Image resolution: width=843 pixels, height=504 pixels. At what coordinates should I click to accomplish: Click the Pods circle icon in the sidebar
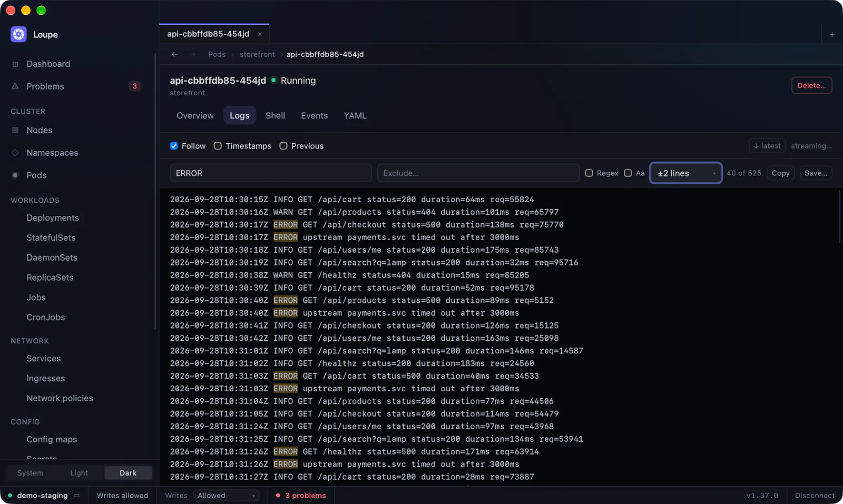click(15, 175)
